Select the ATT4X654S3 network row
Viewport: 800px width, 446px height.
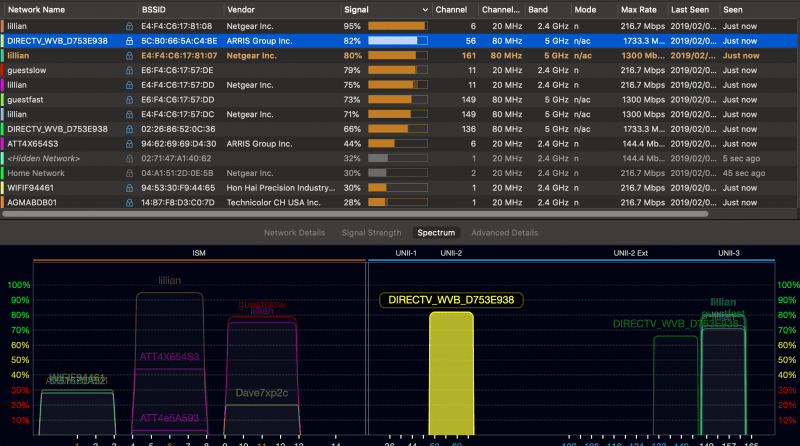point(398,144)
